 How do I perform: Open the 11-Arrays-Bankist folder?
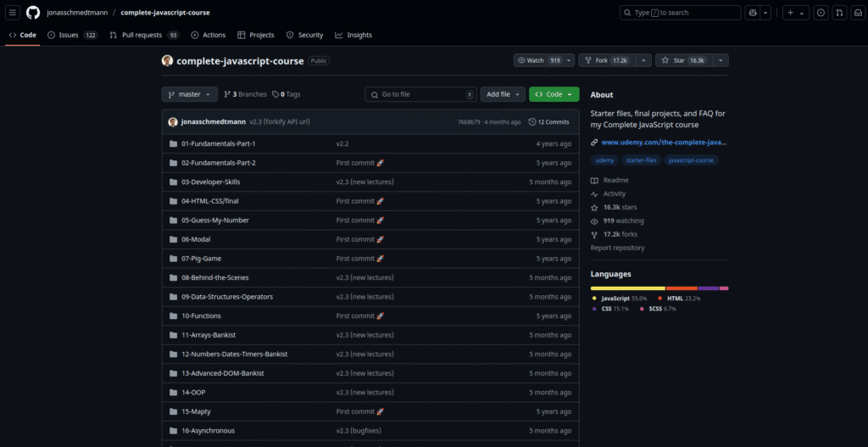pyautogui.click(x=209, y=335)
